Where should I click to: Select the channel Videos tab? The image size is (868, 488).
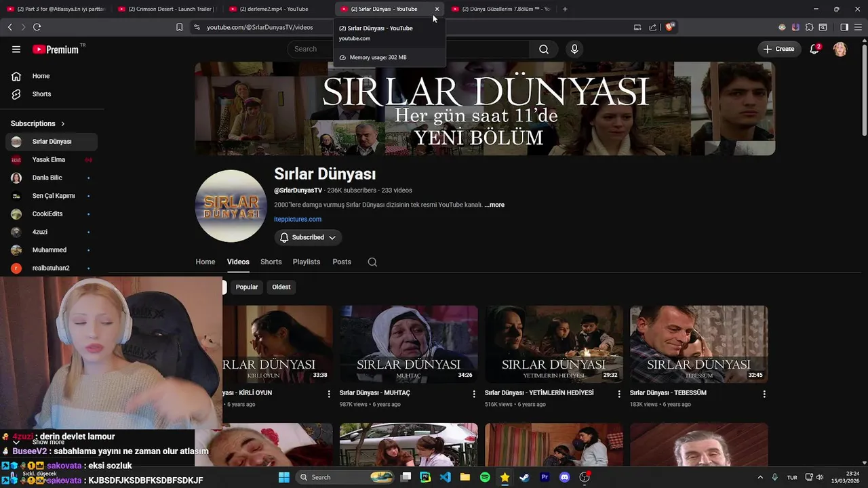tap(238, 262)
